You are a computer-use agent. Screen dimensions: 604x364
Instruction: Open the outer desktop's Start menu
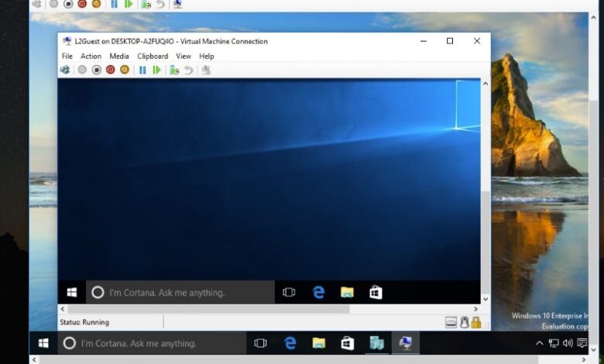tap(43, 343)
